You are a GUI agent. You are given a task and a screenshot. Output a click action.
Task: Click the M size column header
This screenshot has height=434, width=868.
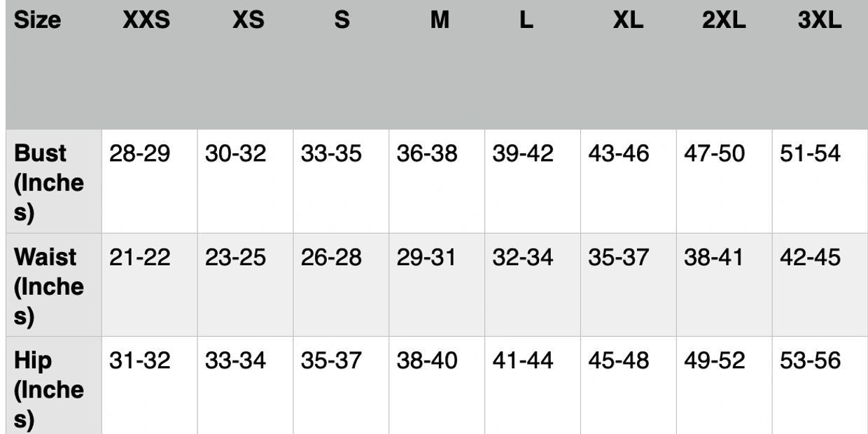(x=440, y=21)
